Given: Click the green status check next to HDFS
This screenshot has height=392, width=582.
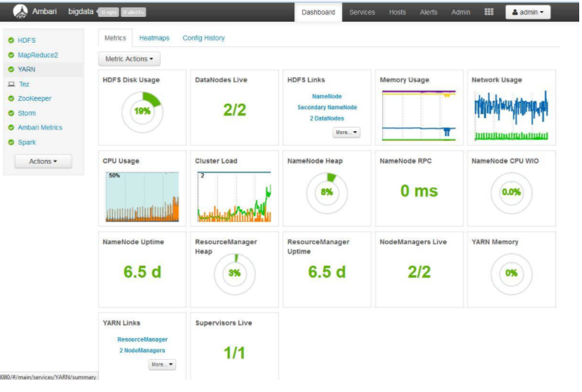Looking at the screenshot, I should tap(11, 40).
